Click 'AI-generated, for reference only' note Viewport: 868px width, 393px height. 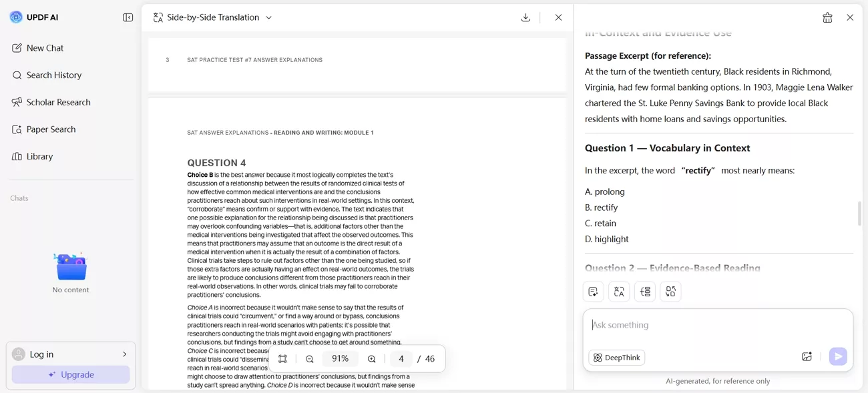point(718,381)
